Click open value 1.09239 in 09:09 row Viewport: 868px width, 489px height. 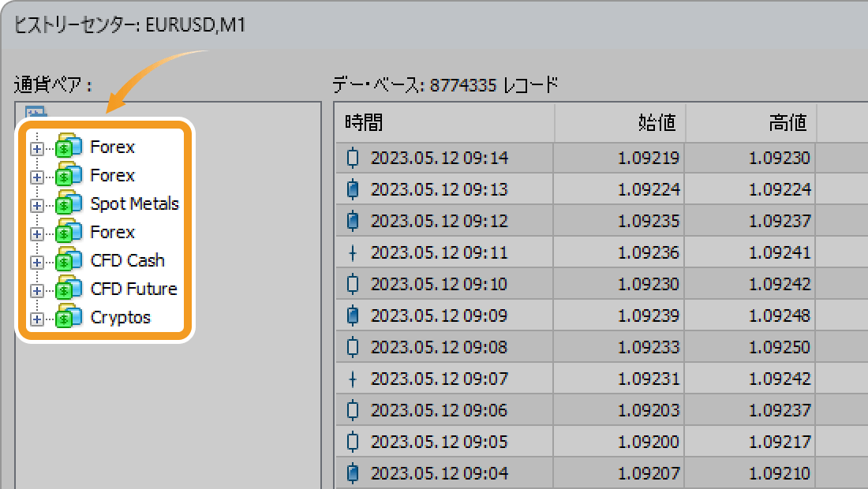(648, 315)
